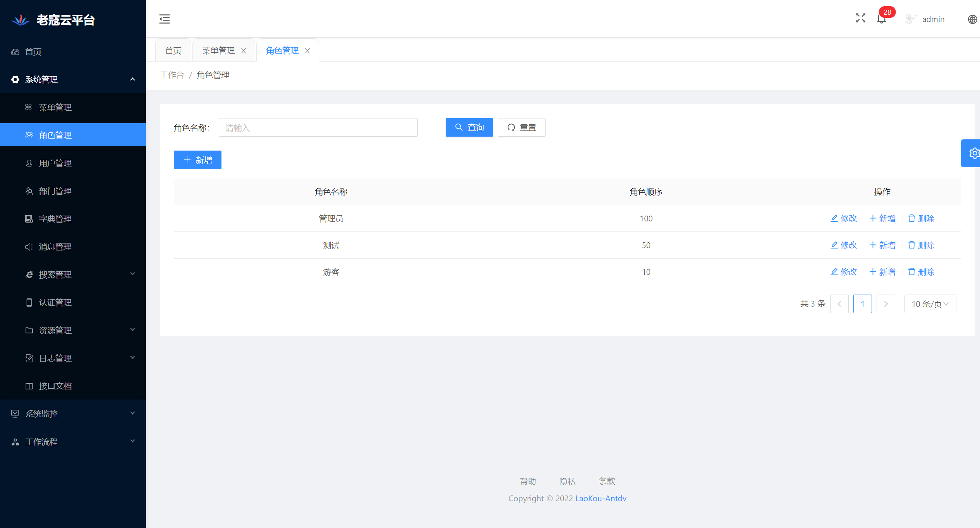Open the 10 条/页 page size dropdown

point(930,304)
